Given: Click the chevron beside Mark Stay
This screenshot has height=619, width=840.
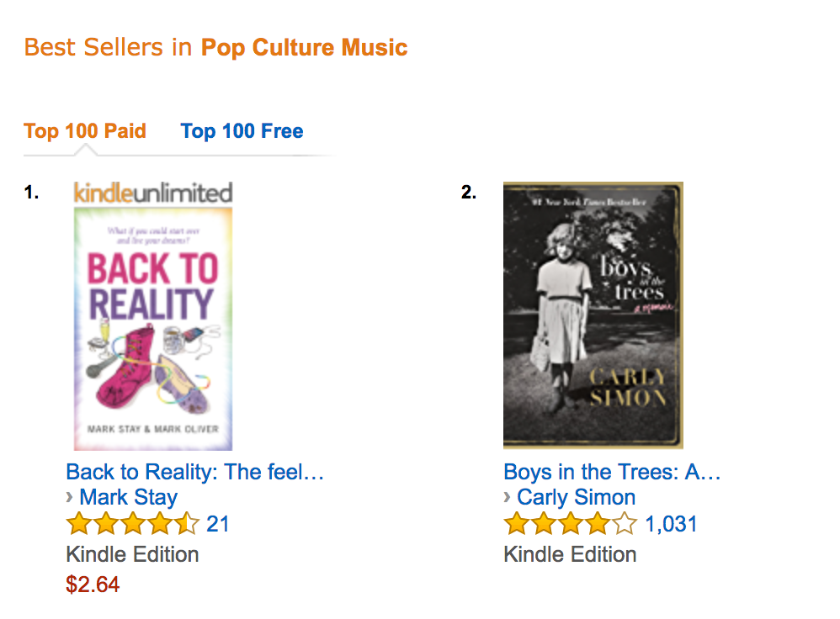Looking at the screenshot, I should click(x=70, y=497).
